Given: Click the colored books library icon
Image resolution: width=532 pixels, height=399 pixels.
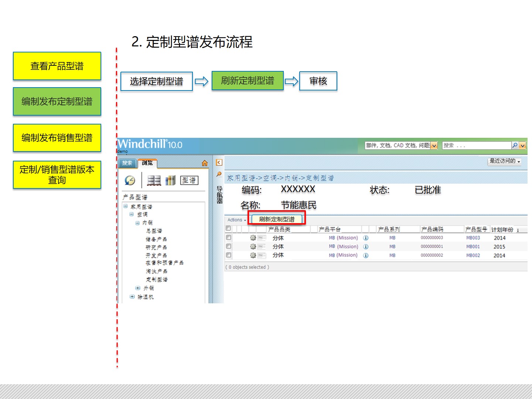Looking at the screenshot, I should point(170,180).
